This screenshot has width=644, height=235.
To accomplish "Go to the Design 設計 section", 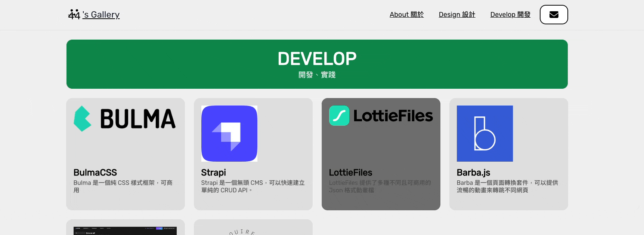I will 457,15.
